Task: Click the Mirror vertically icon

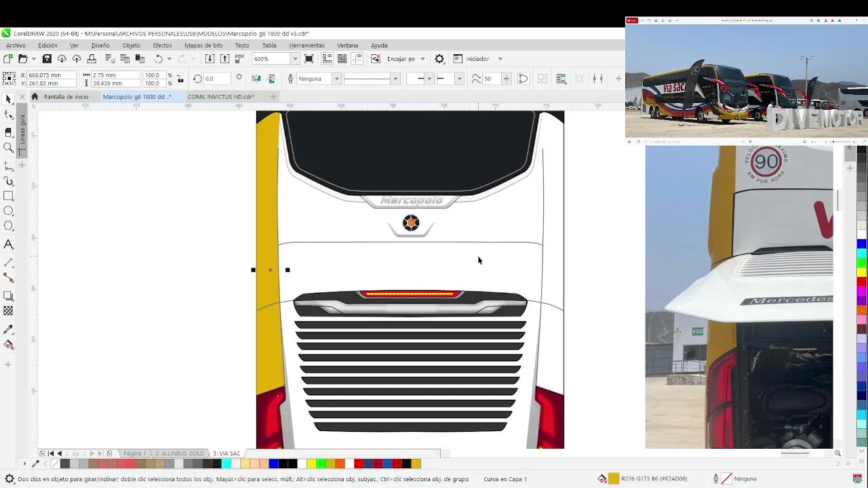Action: pyautogui.click(x=271, y=79)
